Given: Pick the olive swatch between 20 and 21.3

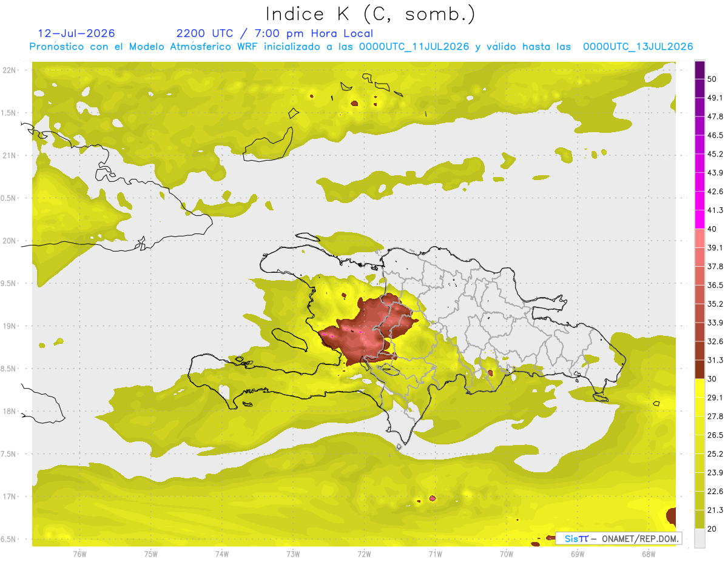Looking at the screenshot, I should [699, 519].
